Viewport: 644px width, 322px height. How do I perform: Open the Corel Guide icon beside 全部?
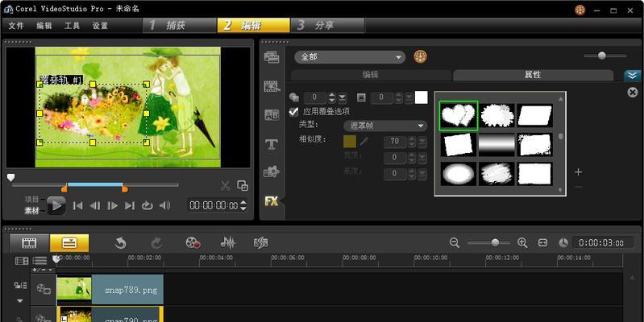(420, 56)
